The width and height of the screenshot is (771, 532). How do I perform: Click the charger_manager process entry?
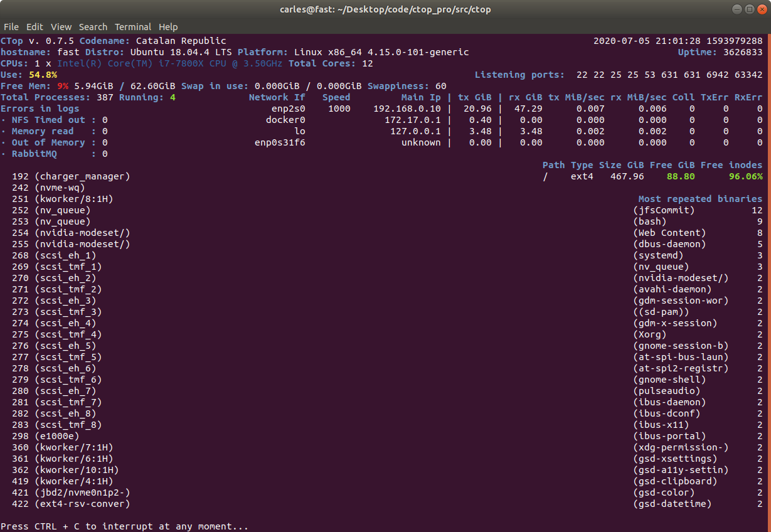(82, 176)
